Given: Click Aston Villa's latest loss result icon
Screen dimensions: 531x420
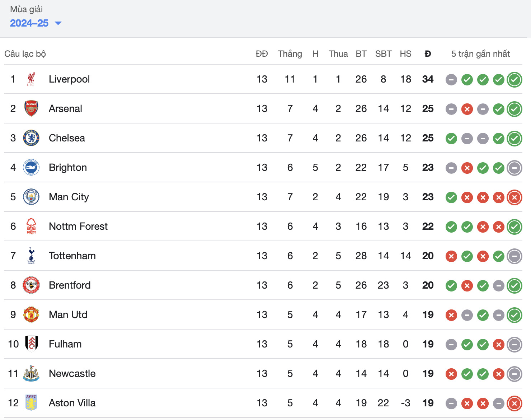Looking at the screenshot, I should tap(514, 403).
